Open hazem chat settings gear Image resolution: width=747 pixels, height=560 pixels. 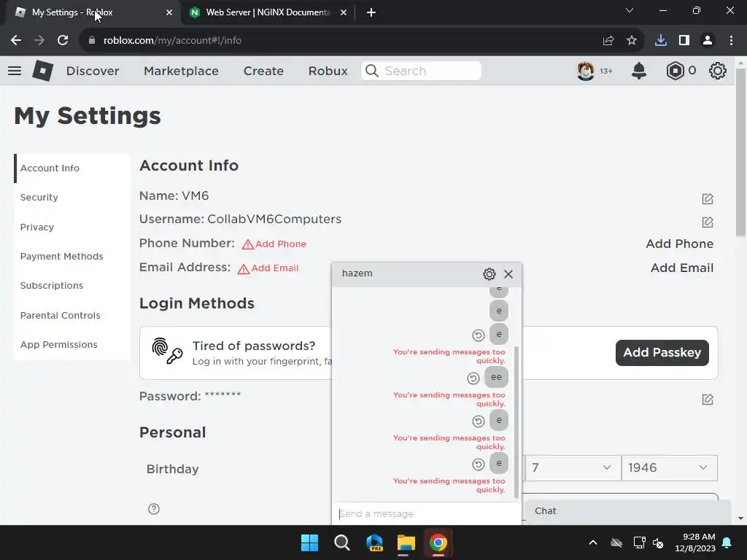[489, 274]
